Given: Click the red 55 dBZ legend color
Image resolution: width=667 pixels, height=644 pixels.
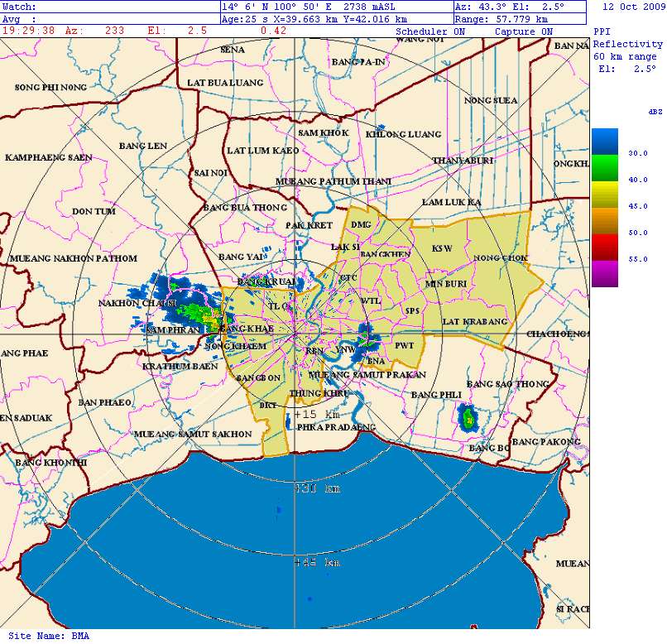Looking at the screenshot, I should [x=604, y=247].
